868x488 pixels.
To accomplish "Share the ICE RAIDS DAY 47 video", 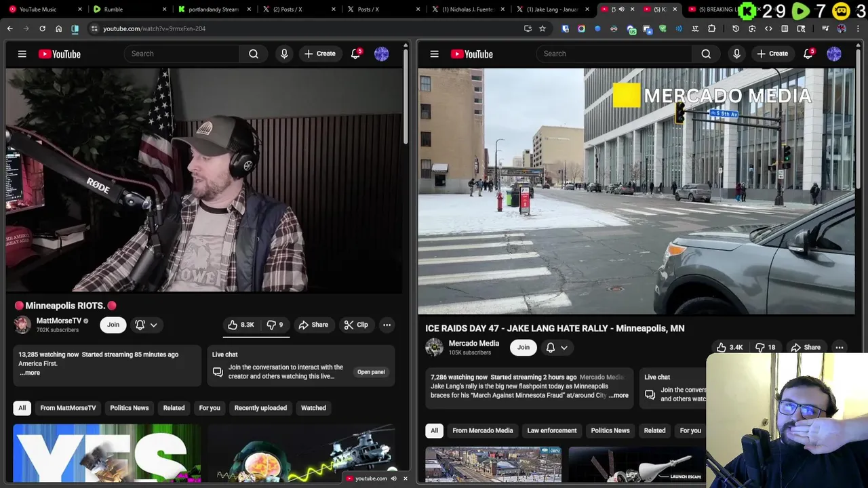I will click(805, 347).
